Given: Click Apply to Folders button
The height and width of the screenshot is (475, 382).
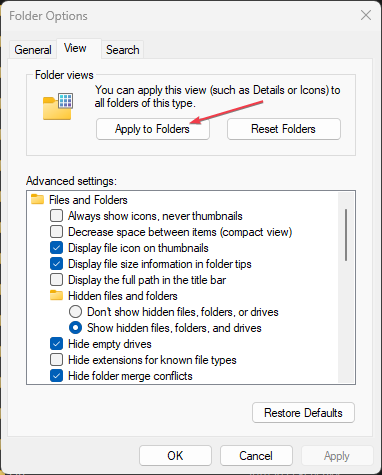Looking at the screenshot, I should [153, 129].
